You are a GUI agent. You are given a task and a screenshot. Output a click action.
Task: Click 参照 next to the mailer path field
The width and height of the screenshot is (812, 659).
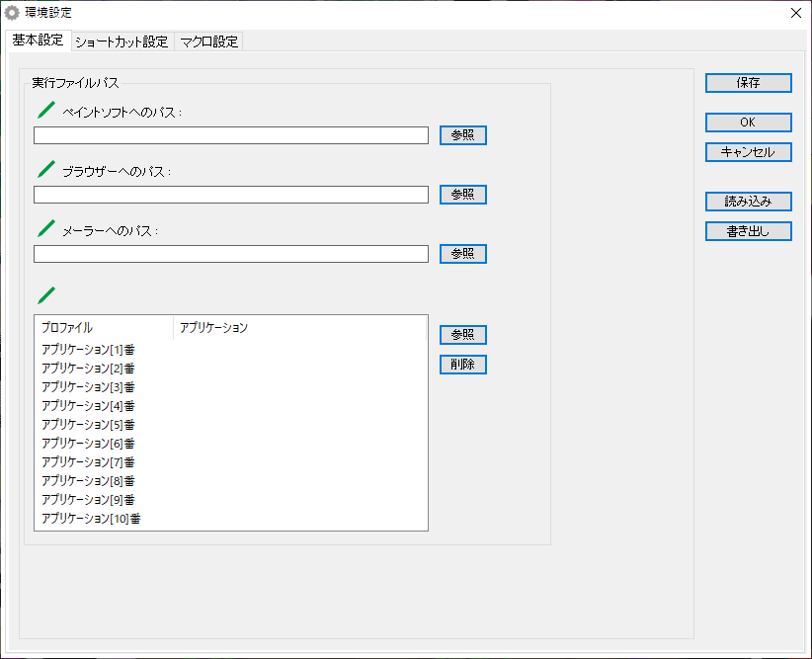(x=462, y=254)
